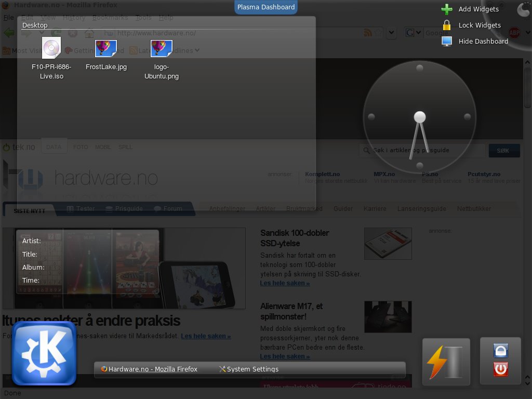This screenshot has width=532, height=399.
Task: Open Firefox History menu
Action: (74, 17)
